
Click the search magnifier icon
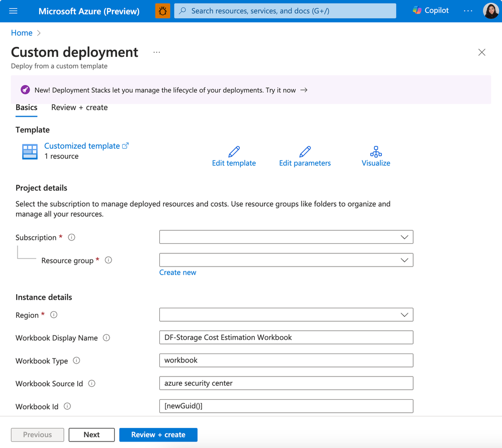tap(182, 11)
